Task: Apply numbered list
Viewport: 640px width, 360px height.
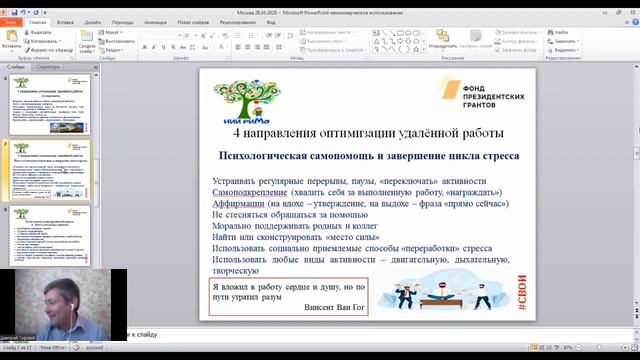Action: coord(253,36)
